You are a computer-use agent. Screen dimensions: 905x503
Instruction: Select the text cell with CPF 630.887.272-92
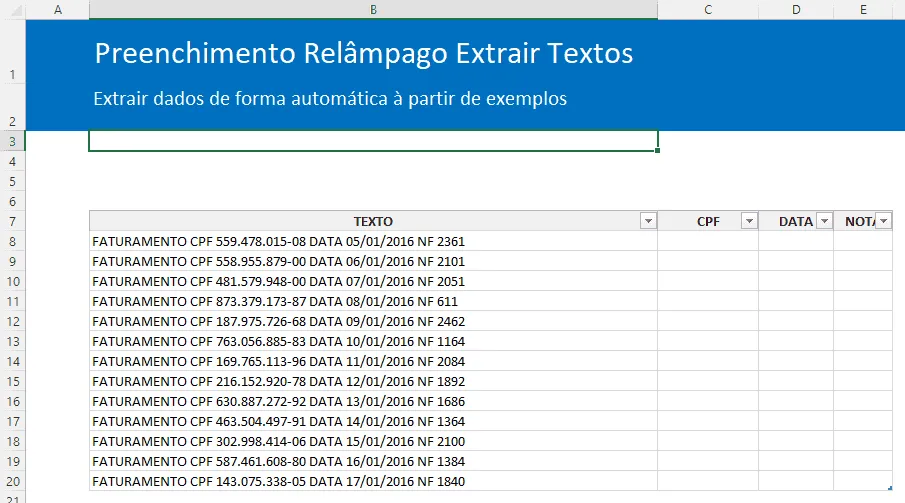point(373,401)
